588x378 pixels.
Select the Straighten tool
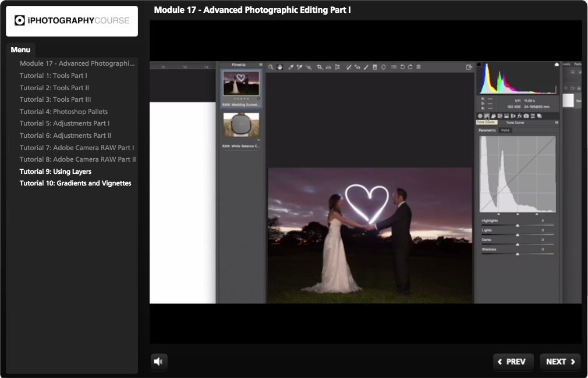(x=328, y=67)
